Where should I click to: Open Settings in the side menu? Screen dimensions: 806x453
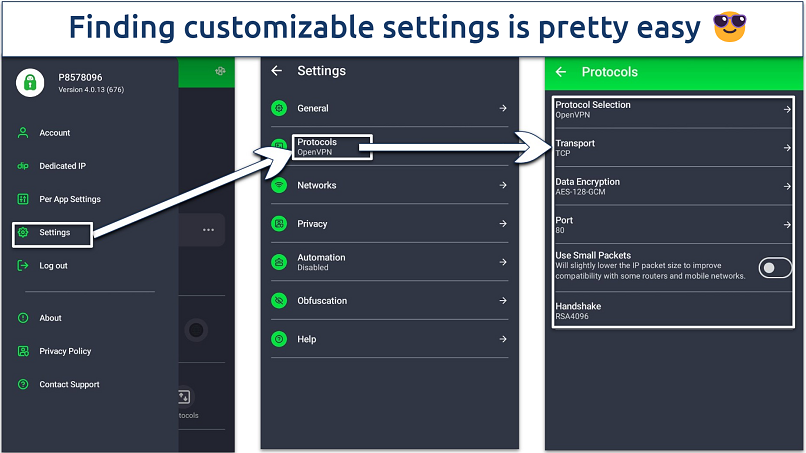tap(54, 233)
